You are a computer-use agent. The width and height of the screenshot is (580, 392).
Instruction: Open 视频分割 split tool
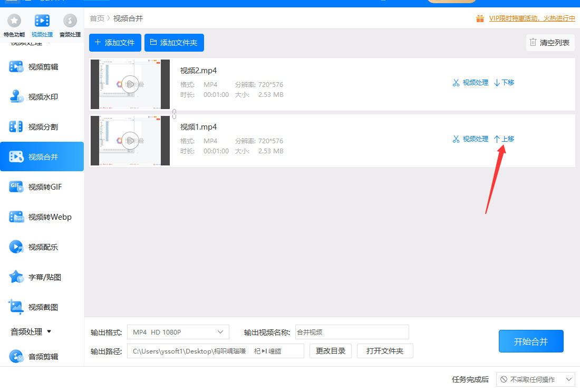tap(42, 127)
